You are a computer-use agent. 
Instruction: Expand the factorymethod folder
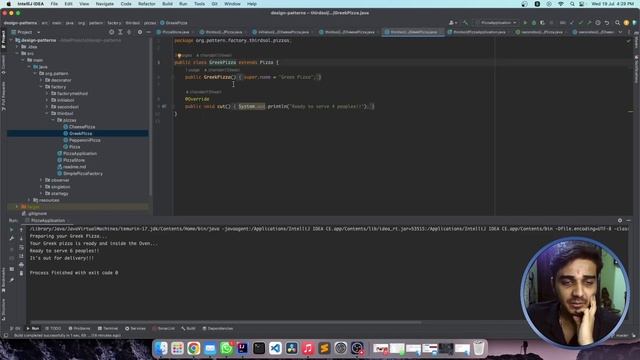coord(47,93)
